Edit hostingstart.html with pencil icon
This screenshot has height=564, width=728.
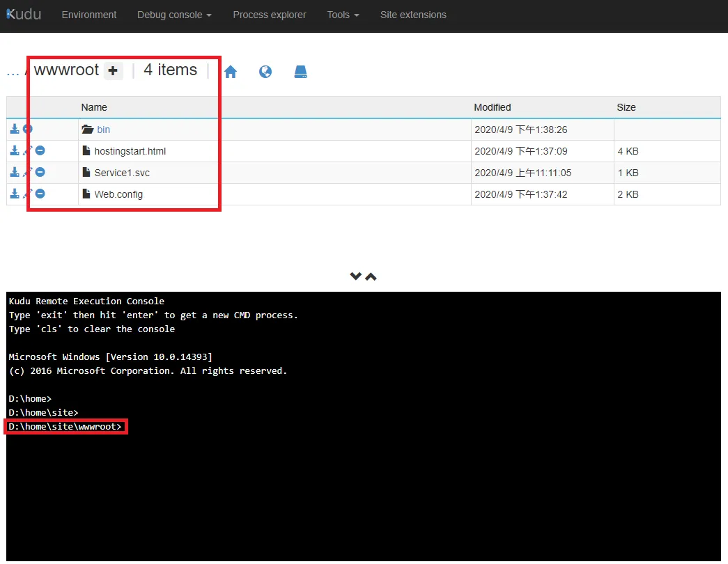[x=27, y=150]
